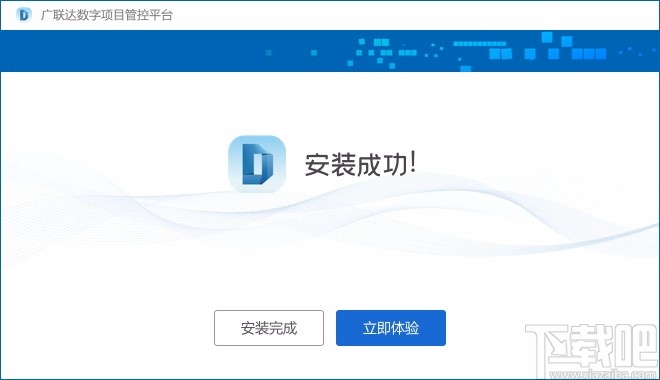
Task: Click the small D logo in title bar
Action: [24, 15]
